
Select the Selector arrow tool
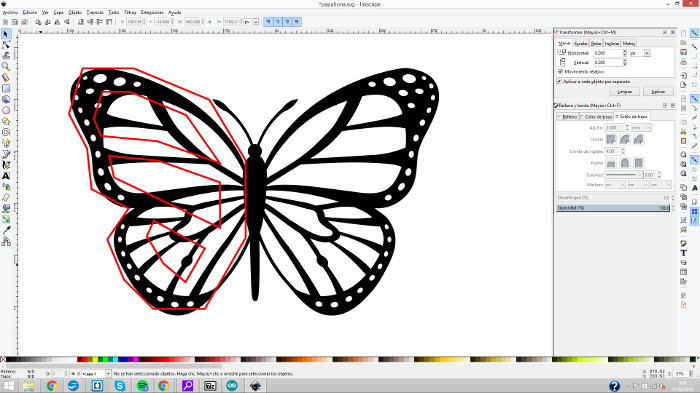point(6,34)
